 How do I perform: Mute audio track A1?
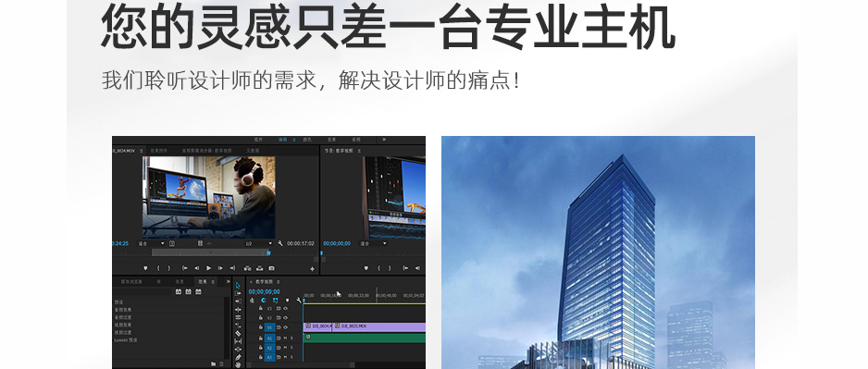tap(285, 338)
